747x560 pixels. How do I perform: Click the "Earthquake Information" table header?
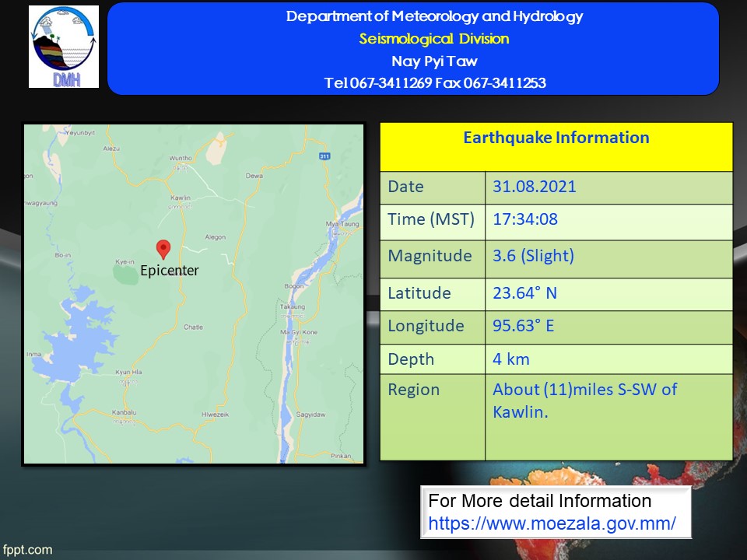(556, 138)
